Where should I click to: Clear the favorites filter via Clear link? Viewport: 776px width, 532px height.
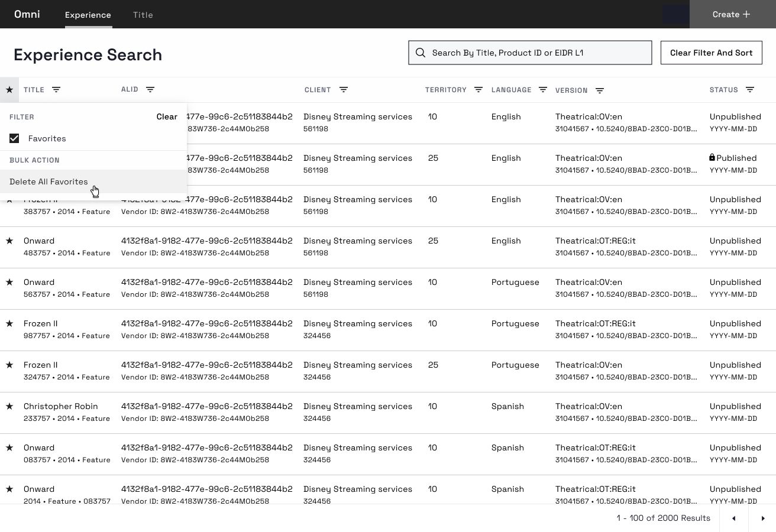click(x=167, y=117)
